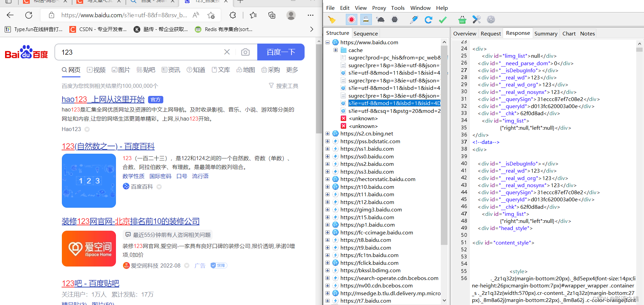Click Baidu image search camera icon

pos(245,52)
